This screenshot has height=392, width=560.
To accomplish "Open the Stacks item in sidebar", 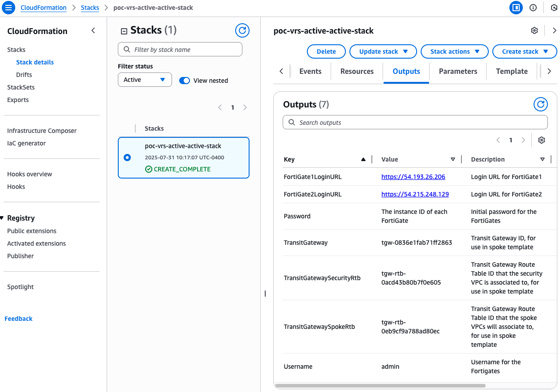I will tap(16, 50).
